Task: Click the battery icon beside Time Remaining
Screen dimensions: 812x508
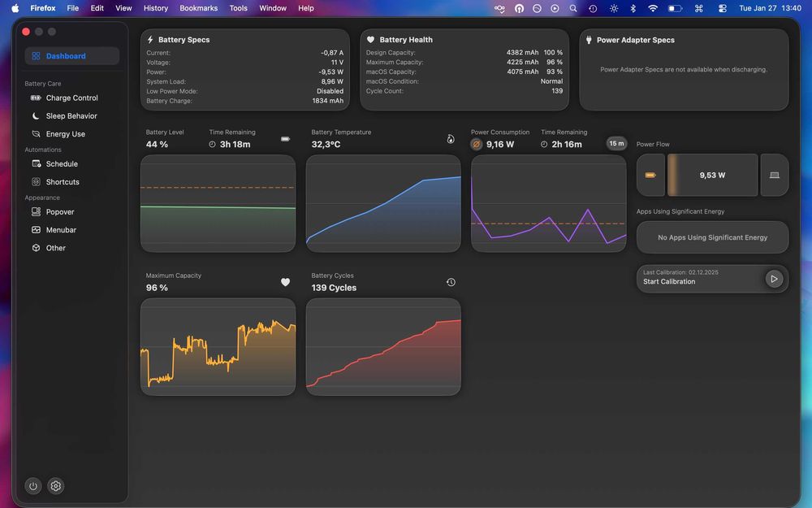Action: point(285,139)
